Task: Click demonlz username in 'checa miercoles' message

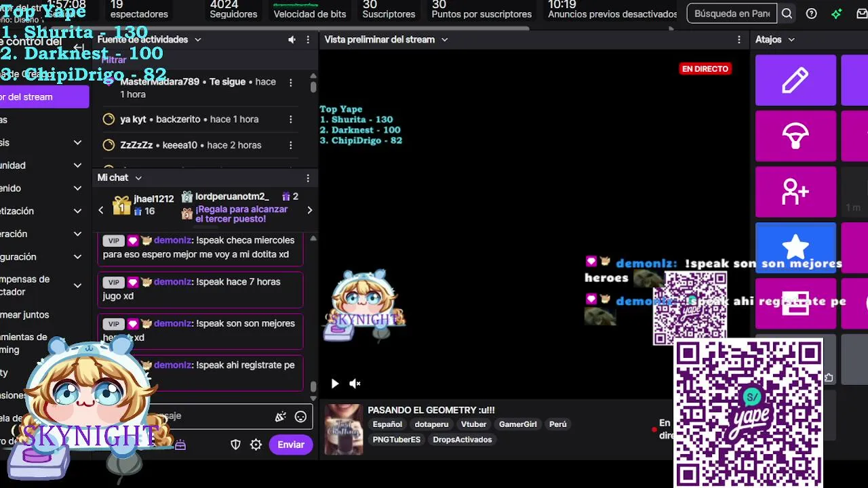Action: [x=174, y=241]
